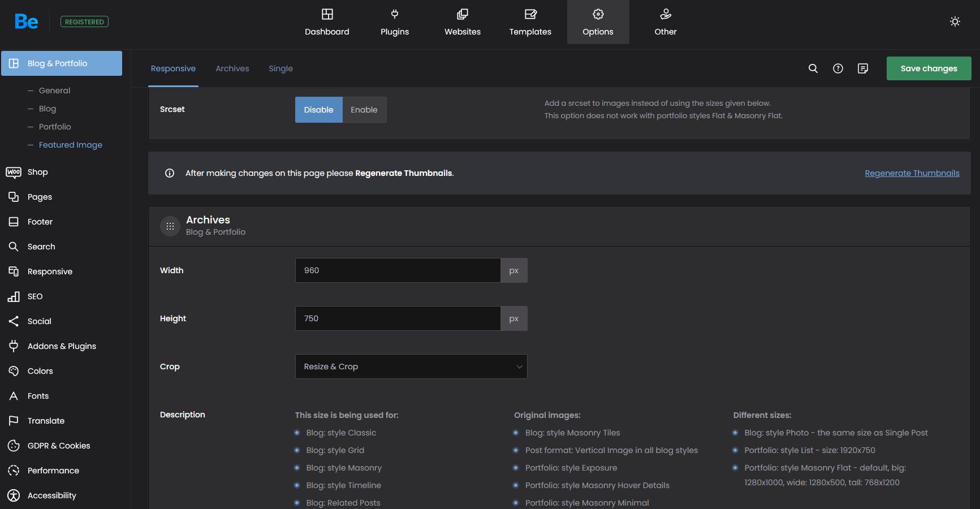This screenshot has height=509, width=980.
Task: Open Addons & Plugins in sidebar
Action: pyautogui.click(x=62, y=346)
